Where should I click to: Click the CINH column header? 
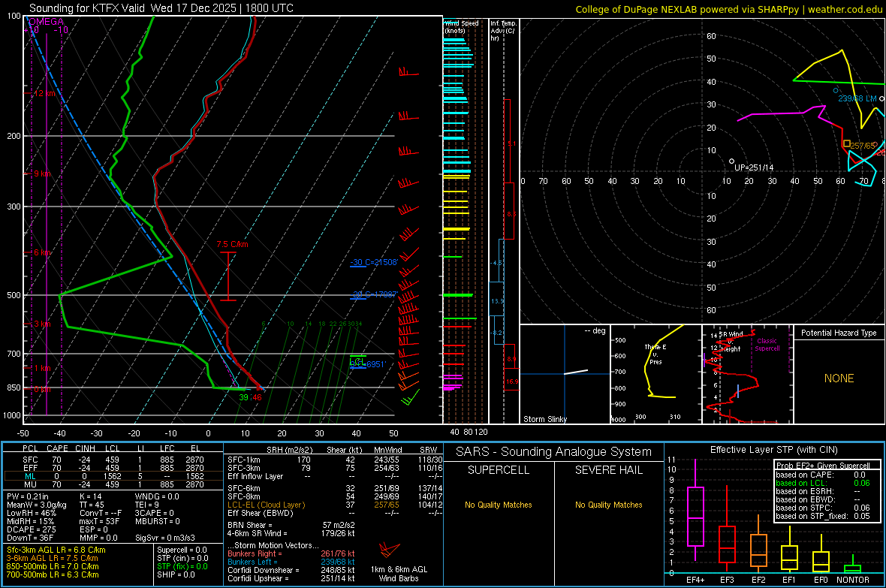pos(86,448)
